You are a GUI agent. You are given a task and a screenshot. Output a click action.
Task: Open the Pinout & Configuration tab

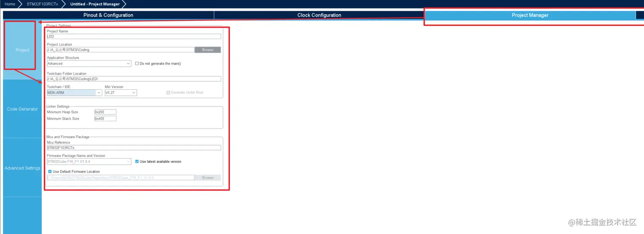click(x=108, y=15)
